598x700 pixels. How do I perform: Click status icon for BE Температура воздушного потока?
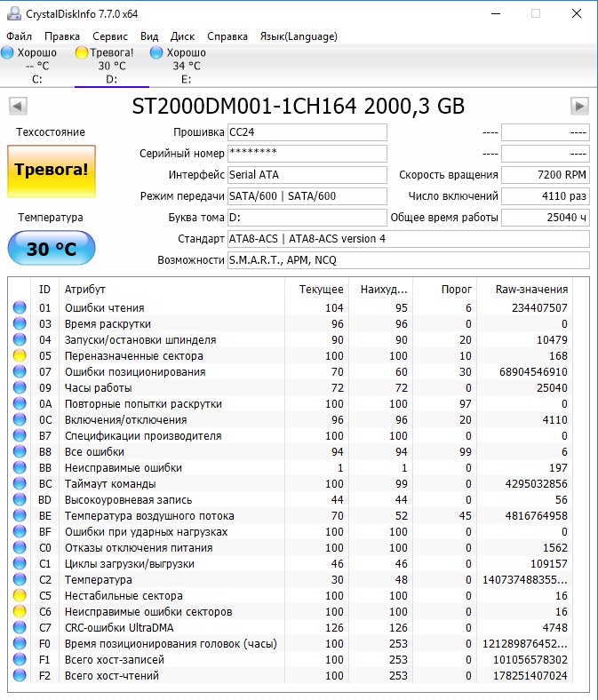(20, 515)
